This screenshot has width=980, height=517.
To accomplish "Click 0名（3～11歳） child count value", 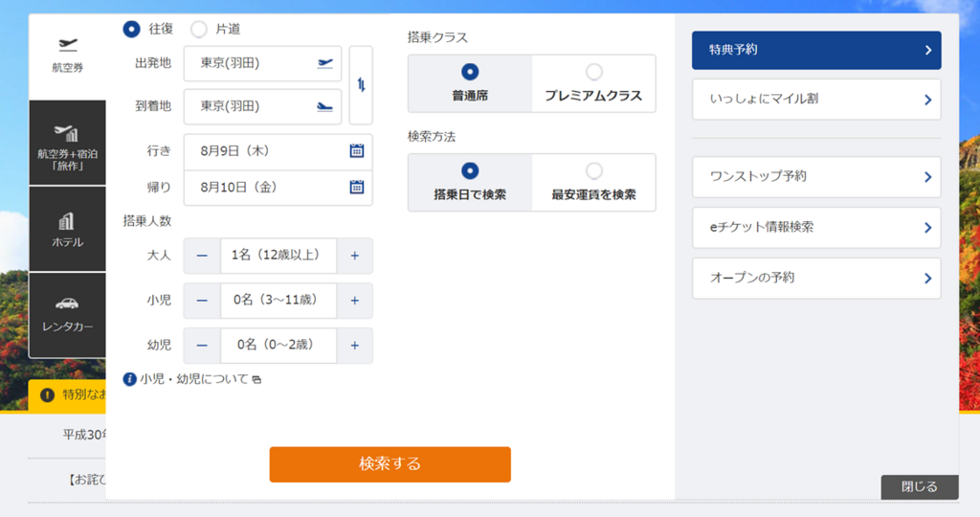I will click(x=278, y=301).
